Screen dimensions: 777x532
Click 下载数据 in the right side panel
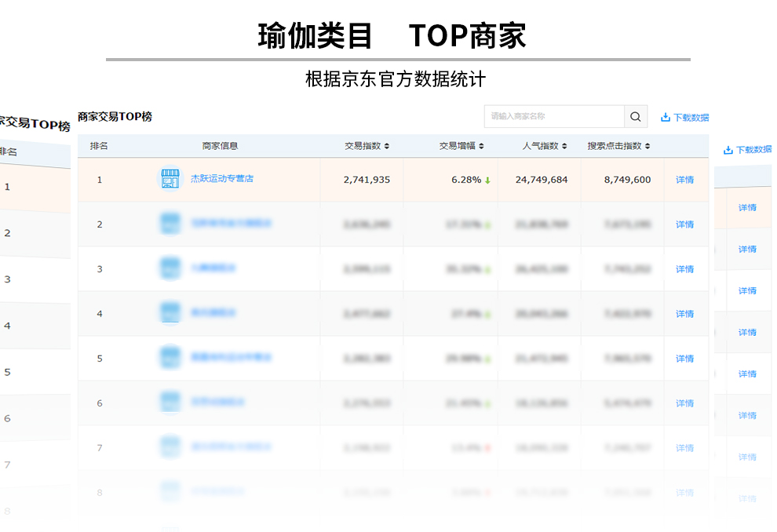pos(747,150)
